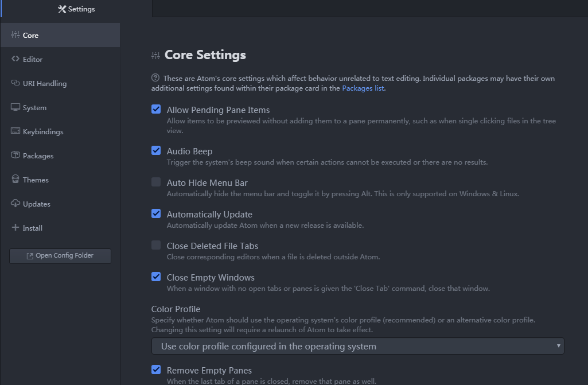Open URI Handling settings
This screenshot has width=588, height=385.
[x=60, y=83]
